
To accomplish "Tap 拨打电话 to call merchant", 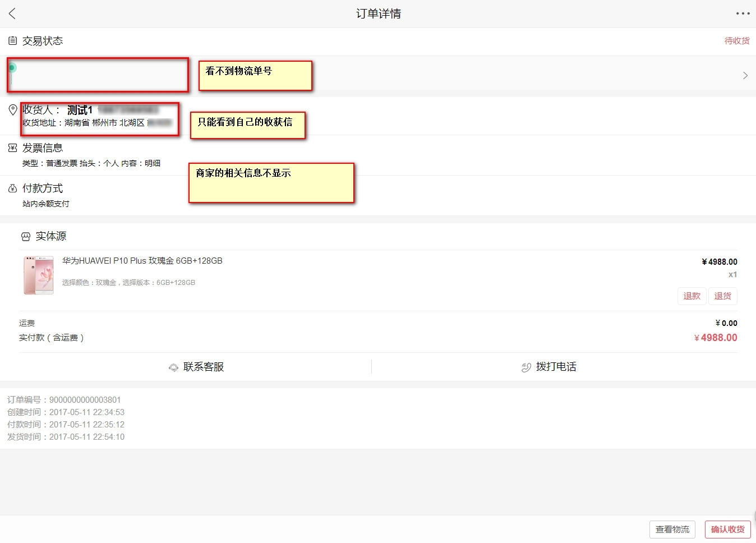I will (556, 367).
